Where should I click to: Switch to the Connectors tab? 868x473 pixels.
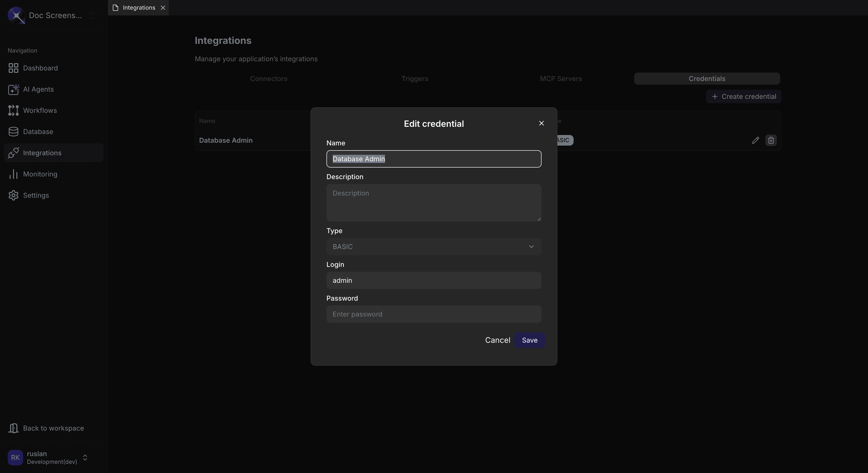click(x=269, y=79)
